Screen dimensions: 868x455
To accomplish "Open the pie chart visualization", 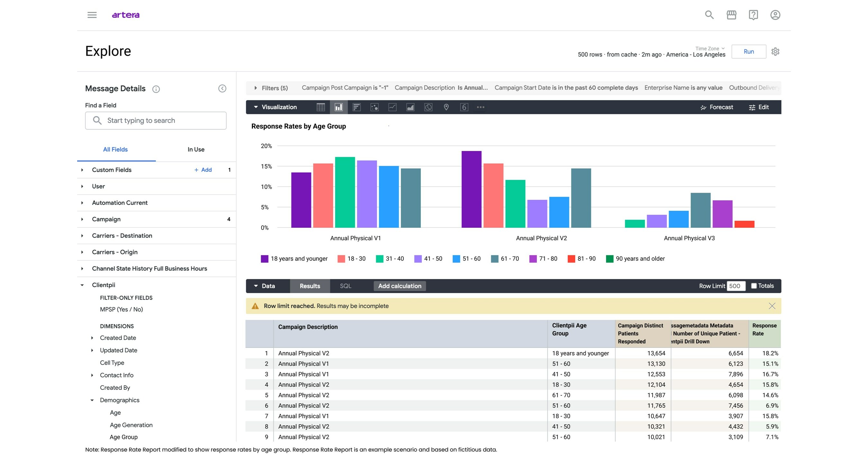I will point(428,107).
